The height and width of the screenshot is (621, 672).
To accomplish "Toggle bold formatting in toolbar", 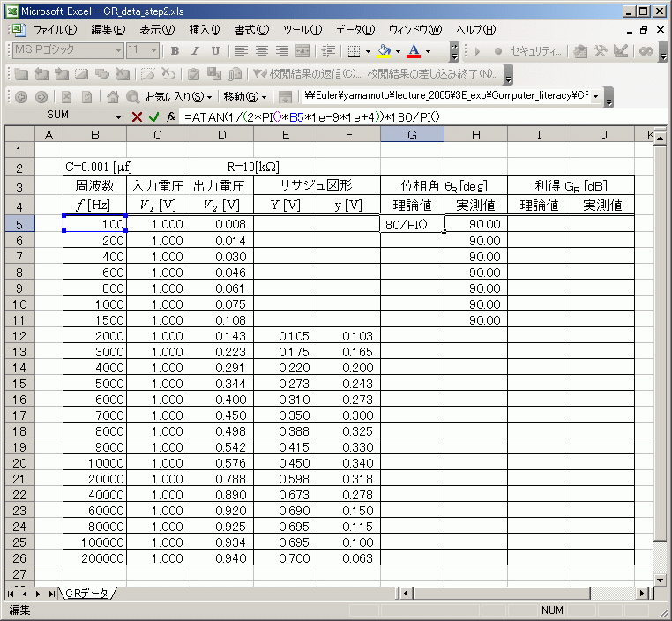I will coord(175,51).
